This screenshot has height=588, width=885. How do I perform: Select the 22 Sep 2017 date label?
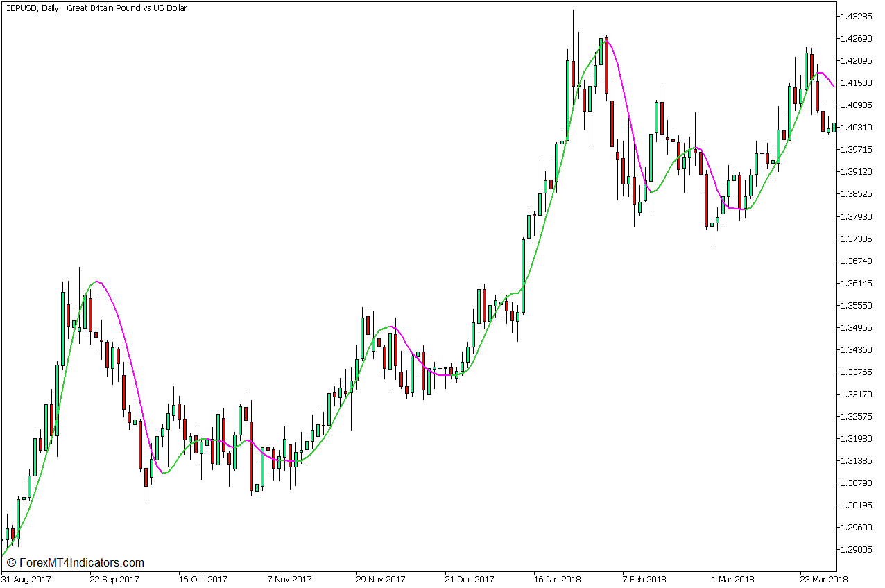(115, 580)
